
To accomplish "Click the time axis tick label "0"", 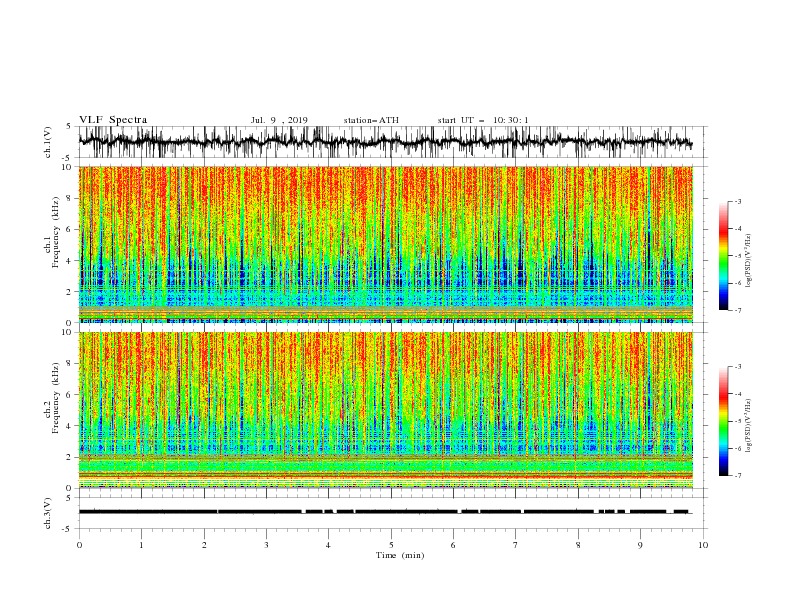I will coord(79,545).
